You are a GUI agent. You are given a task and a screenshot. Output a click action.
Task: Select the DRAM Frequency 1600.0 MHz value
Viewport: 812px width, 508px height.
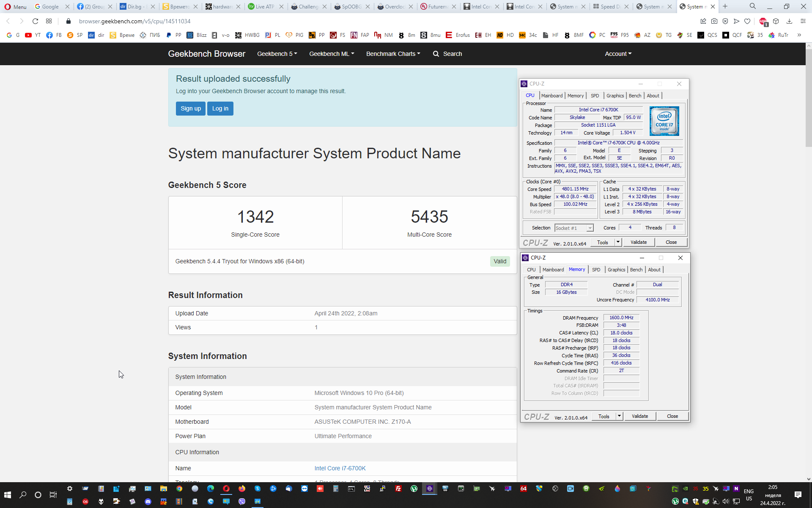tap(621, 317)
